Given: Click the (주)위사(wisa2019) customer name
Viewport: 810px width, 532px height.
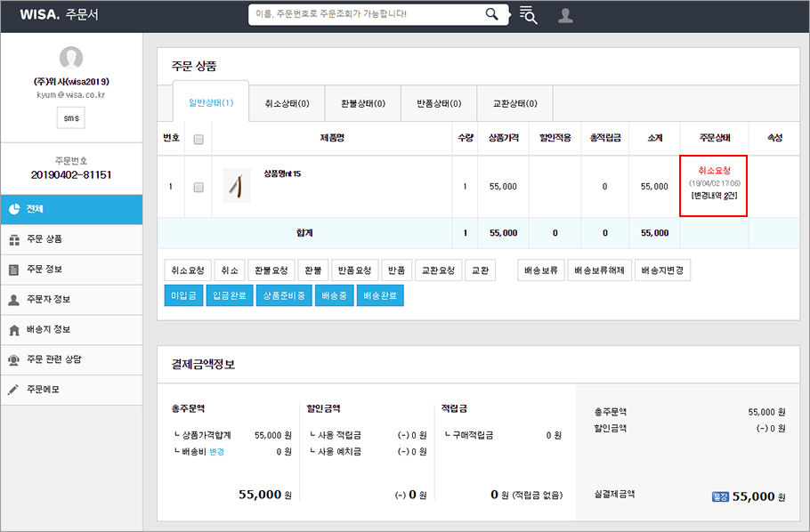Looking at the screenshot, I should click(x=71, y=82).
